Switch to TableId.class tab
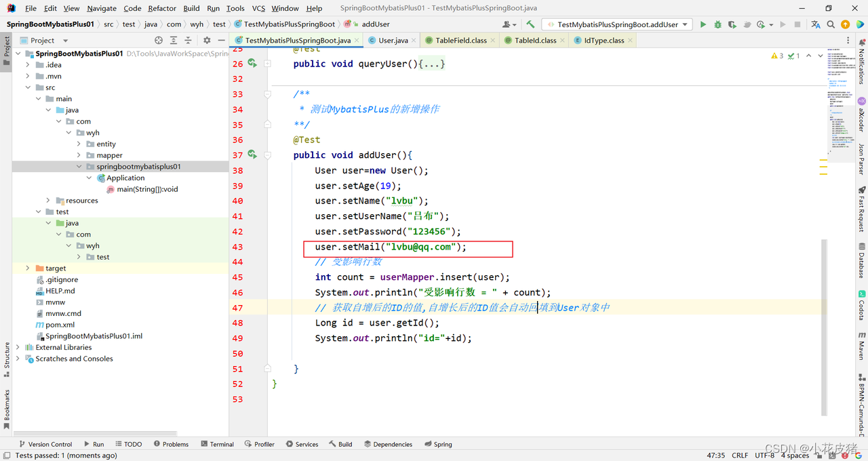This screenshot has width=868, height=461. [535, 41]
